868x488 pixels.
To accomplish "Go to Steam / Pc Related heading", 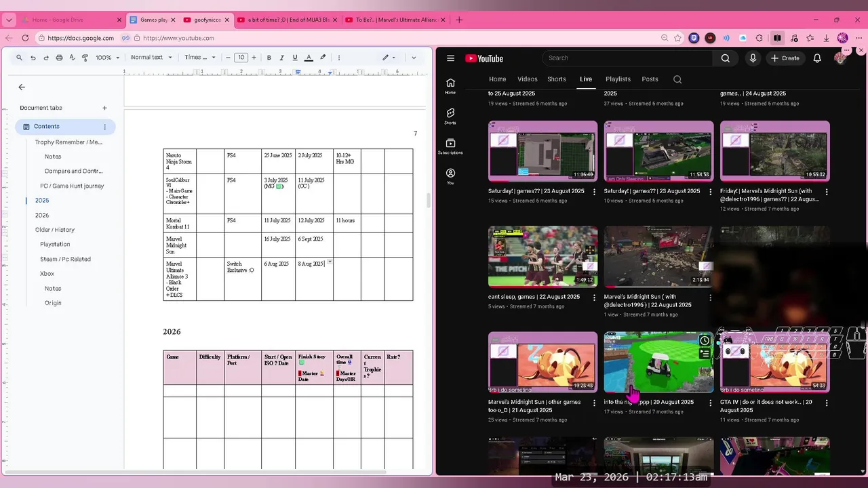I will coord(65,259).
